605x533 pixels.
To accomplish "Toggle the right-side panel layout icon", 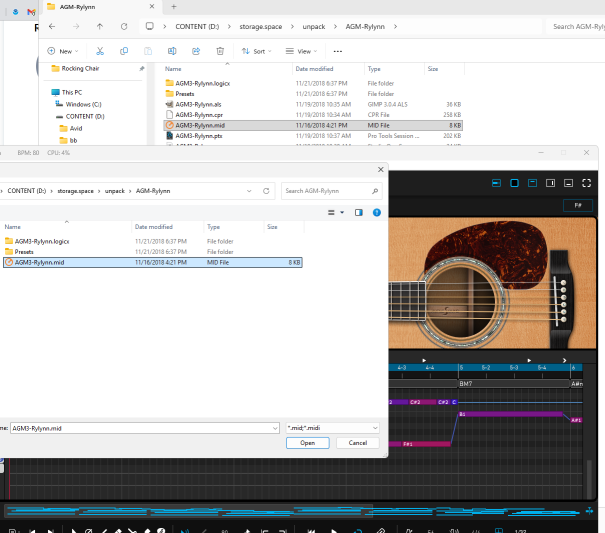I will tap(550, 183).
